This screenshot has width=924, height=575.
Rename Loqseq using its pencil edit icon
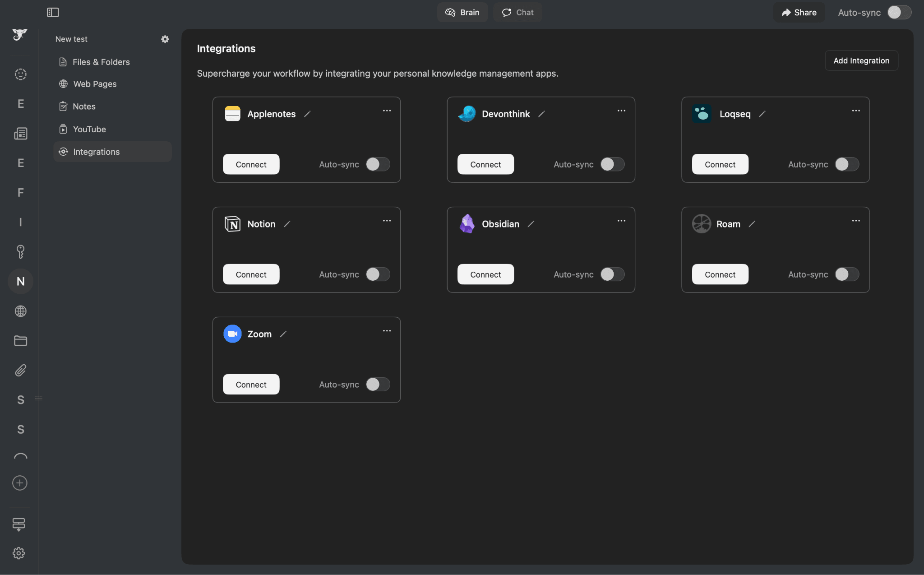tap(762, 114)
